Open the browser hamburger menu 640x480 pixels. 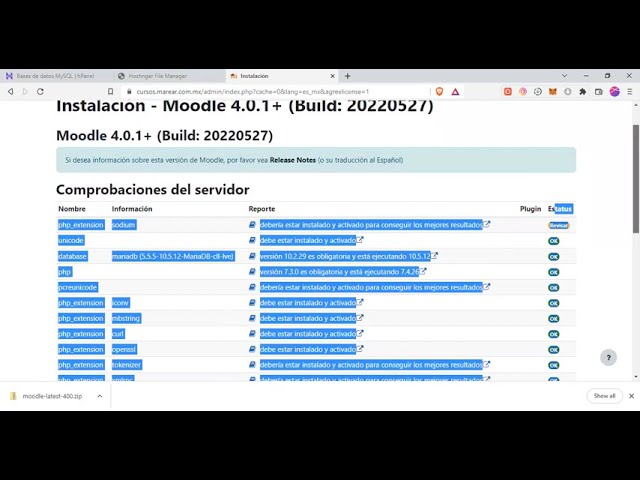[630, 92]
